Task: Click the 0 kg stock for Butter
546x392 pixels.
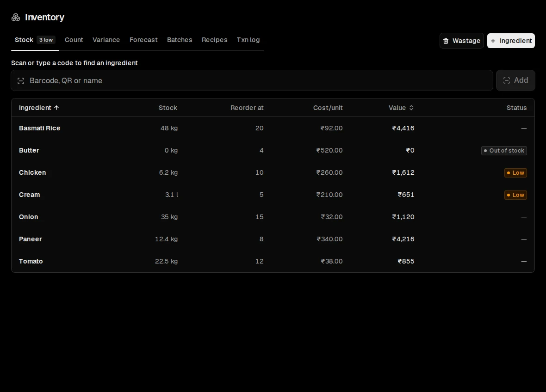Action: [x=171, y=150]
